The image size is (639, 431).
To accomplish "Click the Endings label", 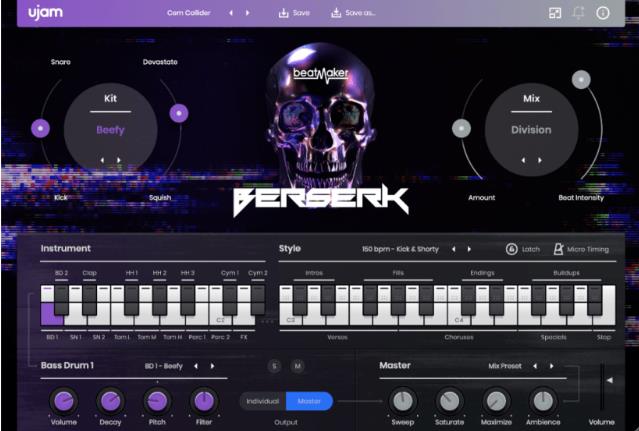I will tap(482, 273).
